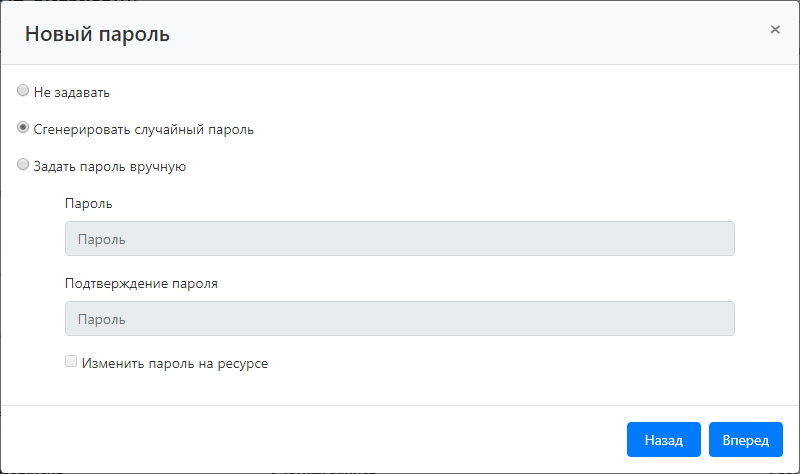Image resolution: width=800 pixels, height=474 pixels.
Task: Click the Новый пароль dialog title
Action: pos(97,34)
